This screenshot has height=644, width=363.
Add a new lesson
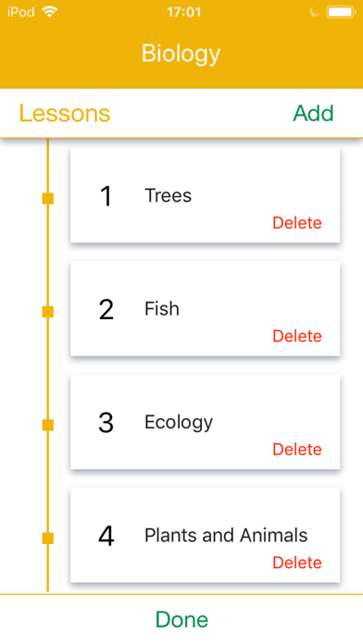coord(313,114)
